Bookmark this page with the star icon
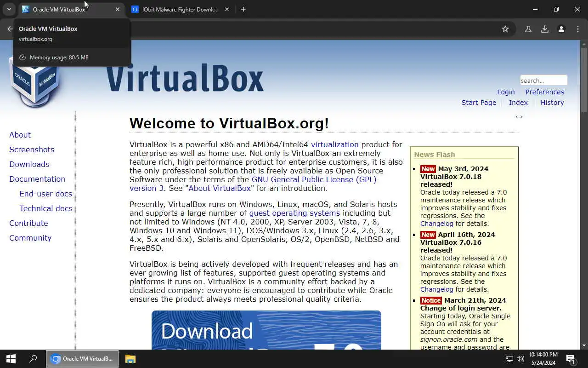 tap(505, 29)
